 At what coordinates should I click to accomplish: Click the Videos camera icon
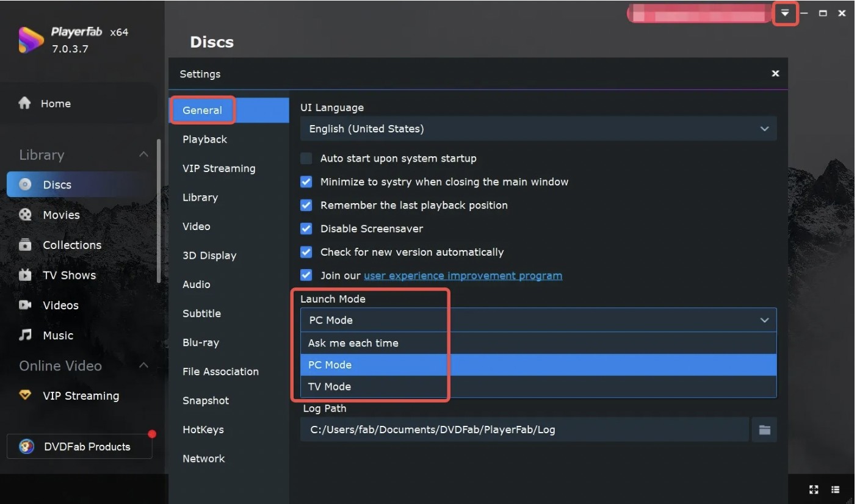tap(25, 305)
